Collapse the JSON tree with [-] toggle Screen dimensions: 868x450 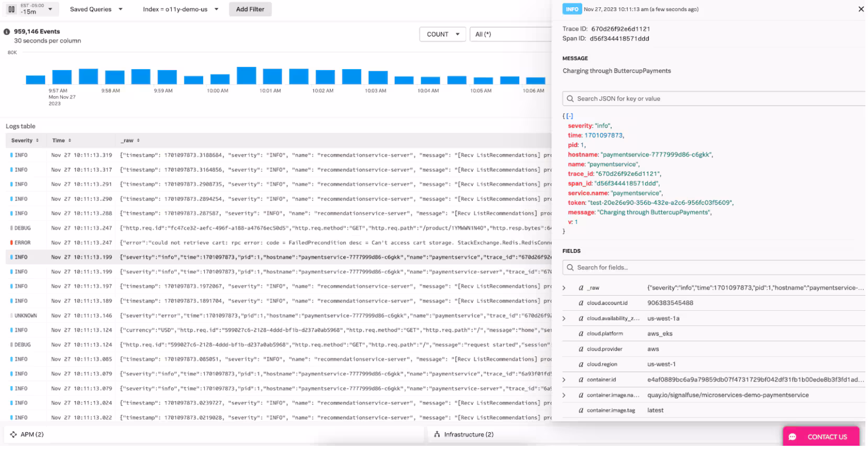(570, 116)
